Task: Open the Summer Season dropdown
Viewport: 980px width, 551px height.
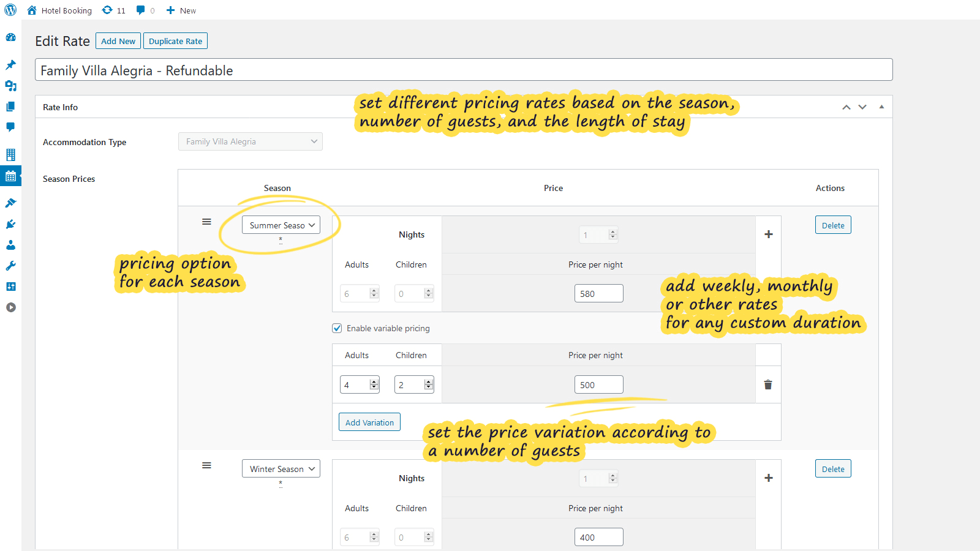Action: (281, 225)
